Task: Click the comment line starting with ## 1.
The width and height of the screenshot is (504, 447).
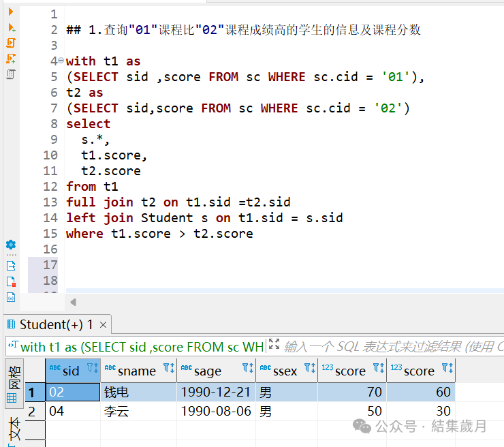Action: pos(243,30)
